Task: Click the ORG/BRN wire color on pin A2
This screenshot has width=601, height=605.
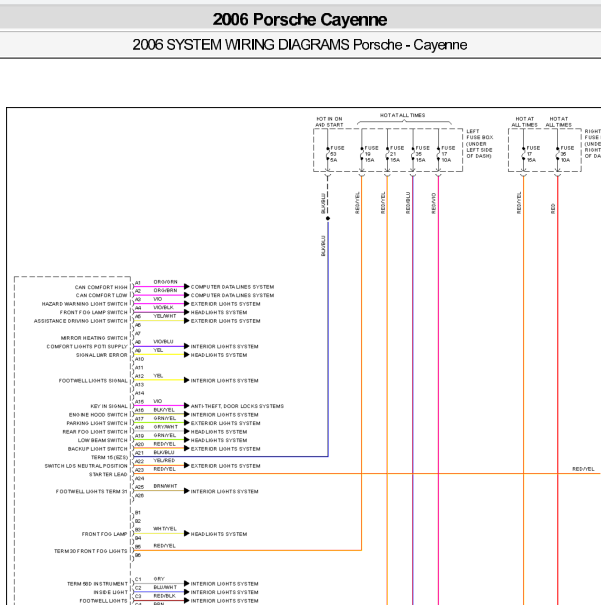Action: (x=165, y=291)
